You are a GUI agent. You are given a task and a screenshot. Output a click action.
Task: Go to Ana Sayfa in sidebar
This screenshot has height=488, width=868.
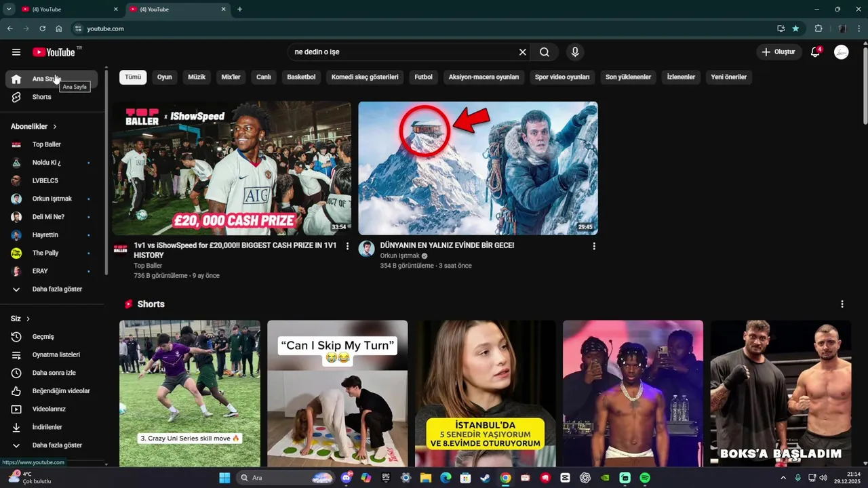pyautogui.click(x=52, y=79)
